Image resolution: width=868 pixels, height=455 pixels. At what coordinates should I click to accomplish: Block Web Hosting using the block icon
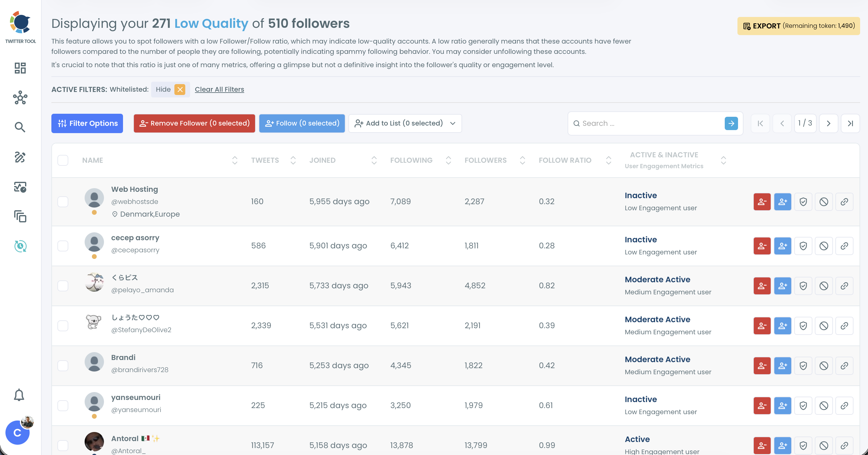click(824, 202)
